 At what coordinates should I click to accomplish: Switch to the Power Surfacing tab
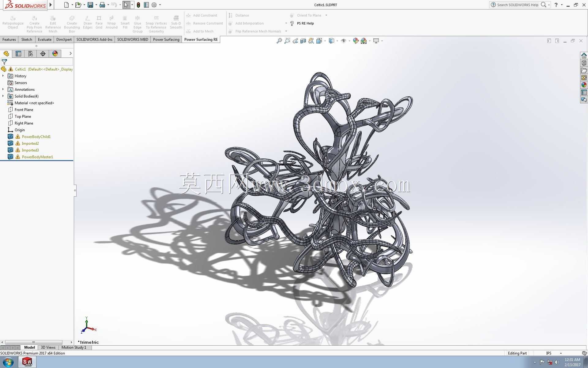166,40
